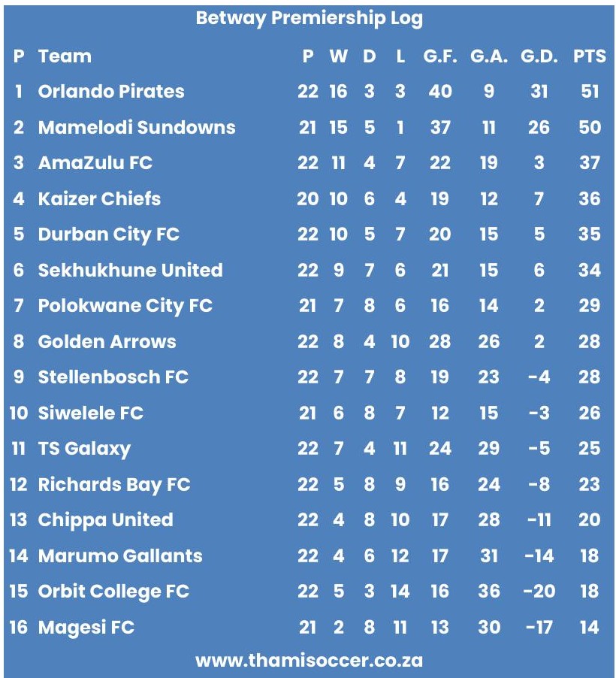Image resolution: width=616 pixels, height=678 pixels.
Task: Click the Kaizer Chiefs team name
Action: pos(99,198)
